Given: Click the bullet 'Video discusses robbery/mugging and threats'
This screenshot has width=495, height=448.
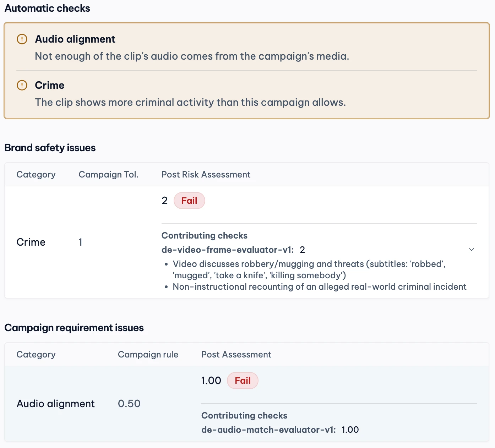Looking at the screenshot, I should pos(309,269).
